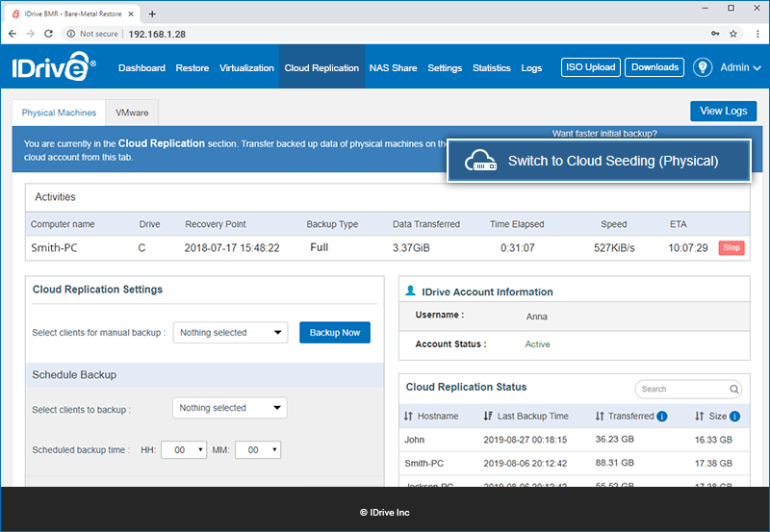770x532 pixels.
Task: Open the saved passwords key icon
Action: 715,34
